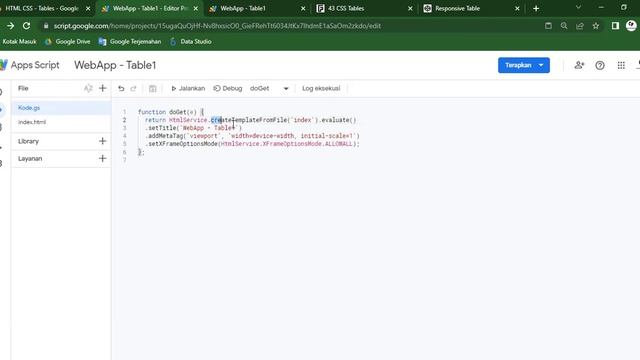Image resolution: width=640 pixels, height=360 pixels.
Task: Open the Kotak Masuk bookmark
Action: click(19, 42)
